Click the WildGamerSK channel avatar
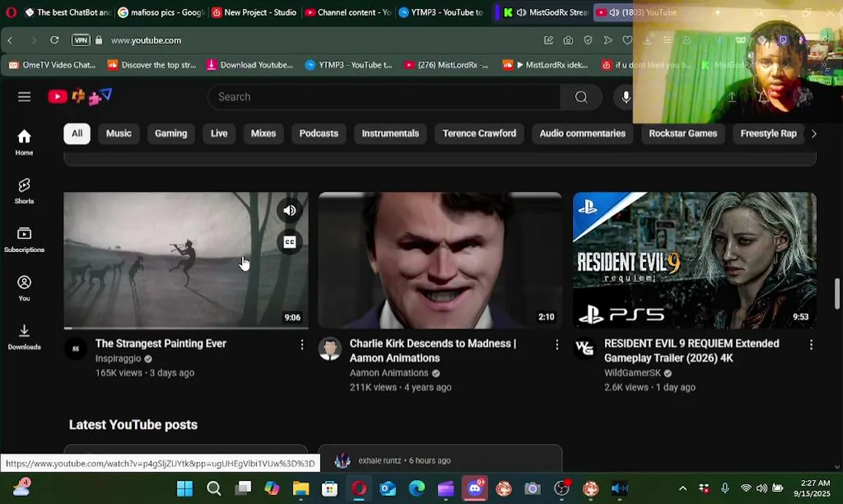The image size is (843, 504). [x=584, y=348]
